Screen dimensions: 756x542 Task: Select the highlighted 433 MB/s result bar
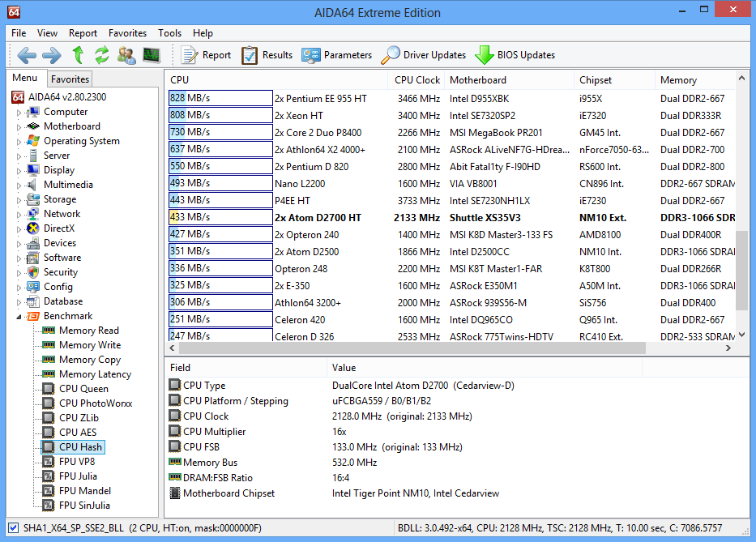tap(221, 217)
